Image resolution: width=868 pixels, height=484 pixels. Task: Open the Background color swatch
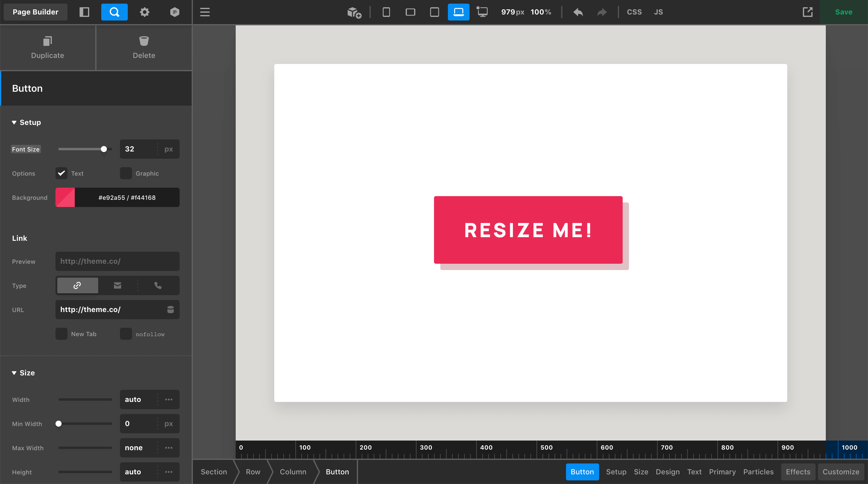[x=65, y=197]
